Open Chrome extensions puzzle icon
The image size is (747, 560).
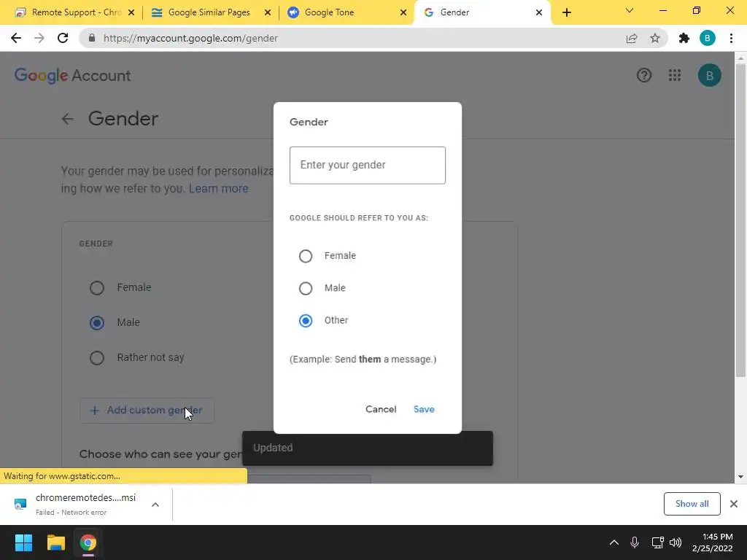684,38
